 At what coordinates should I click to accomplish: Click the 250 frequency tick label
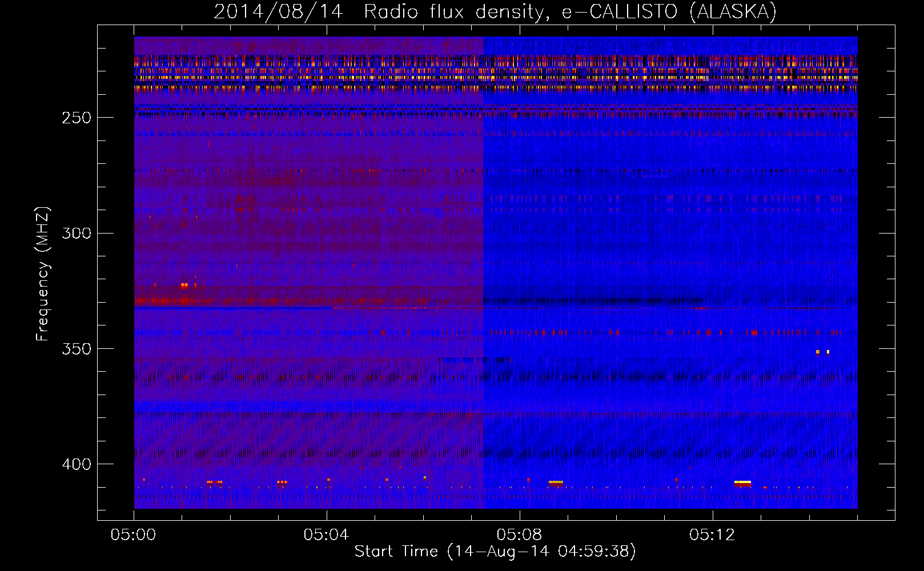tap(77, 118)
